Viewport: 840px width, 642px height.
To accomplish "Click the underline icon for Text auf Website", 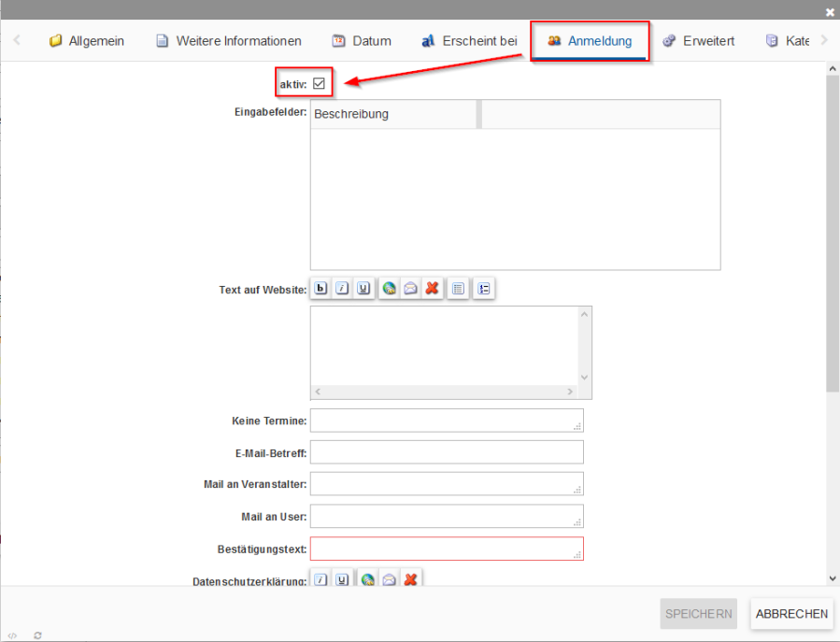I will [x=363, y=289].
